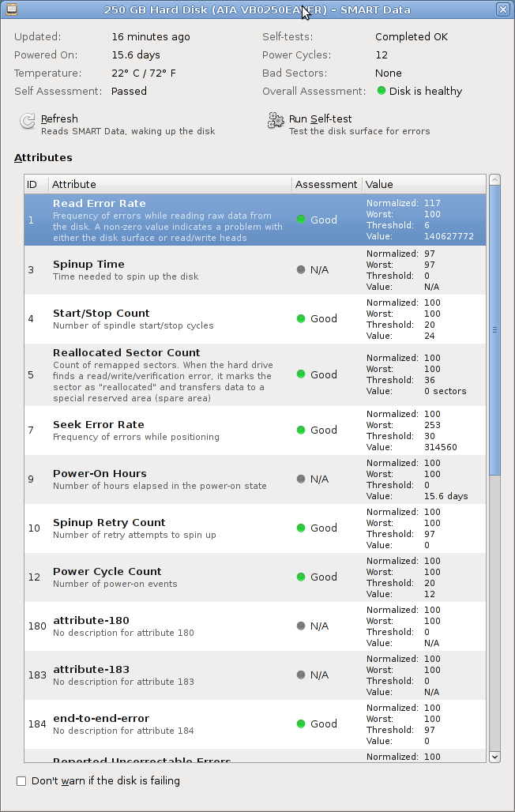Select the attribute-180 row
Screen dimensions: 515x812
tap(255, 626)
